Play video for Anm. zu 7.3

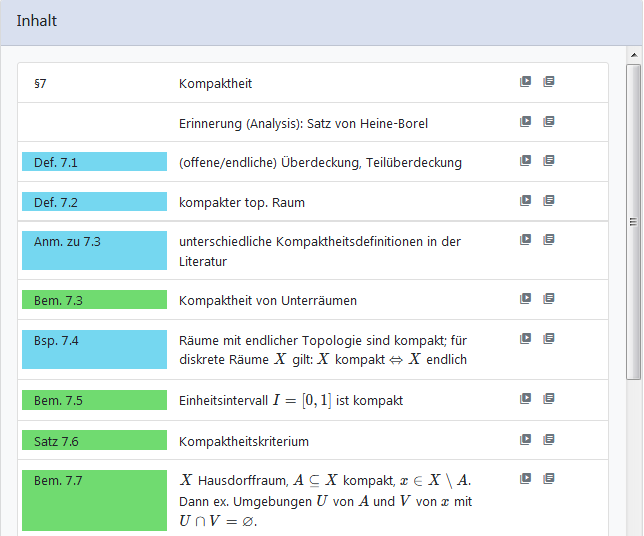tap(525, 240)
